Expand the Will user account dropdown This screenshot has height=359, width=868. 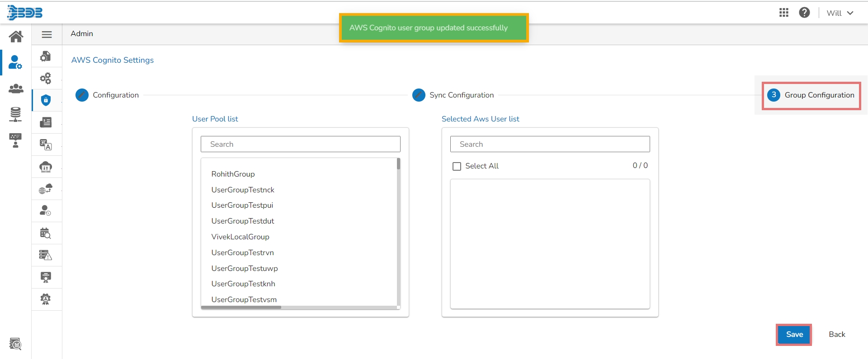pos(840,13)
